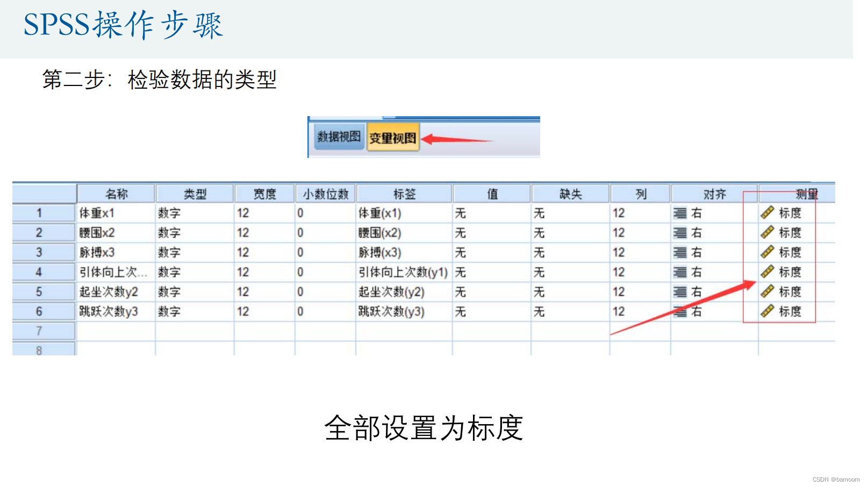Click the label cell 起坐次数(y2)
Image resolution: width=868 pixels, height=487 pixels.
(404, 291)
